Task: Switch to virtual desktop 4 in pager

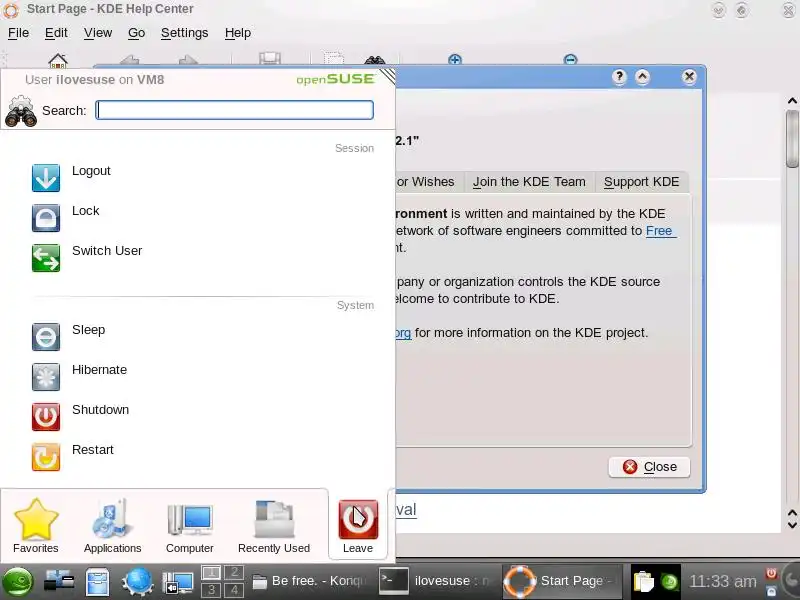Action: [234, 590]
